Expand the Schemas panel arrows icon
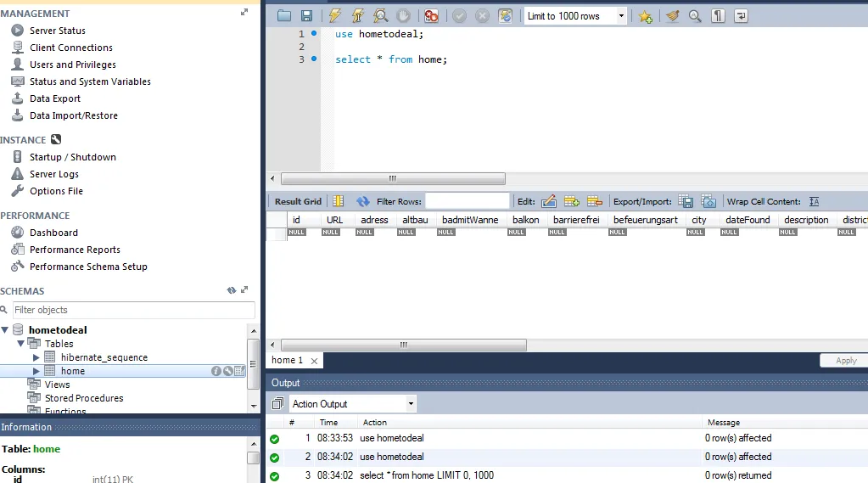The image size is (868, 483). coord(244,289)
